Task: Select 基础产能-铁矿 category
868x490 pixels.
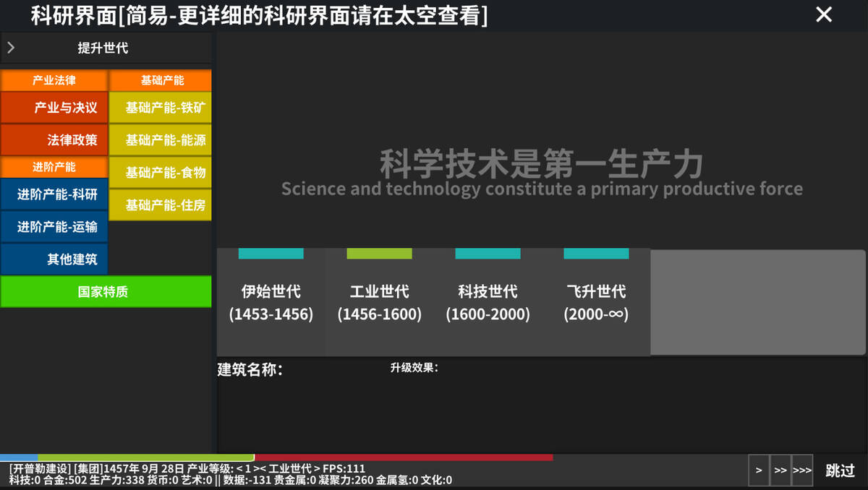Action: [161, 108]
